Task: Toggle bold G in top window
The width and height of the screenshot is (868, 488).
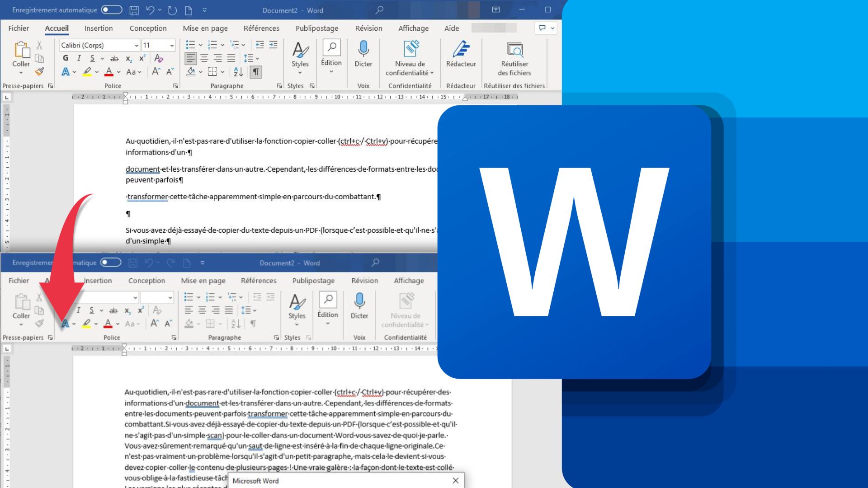Action: 66,58
